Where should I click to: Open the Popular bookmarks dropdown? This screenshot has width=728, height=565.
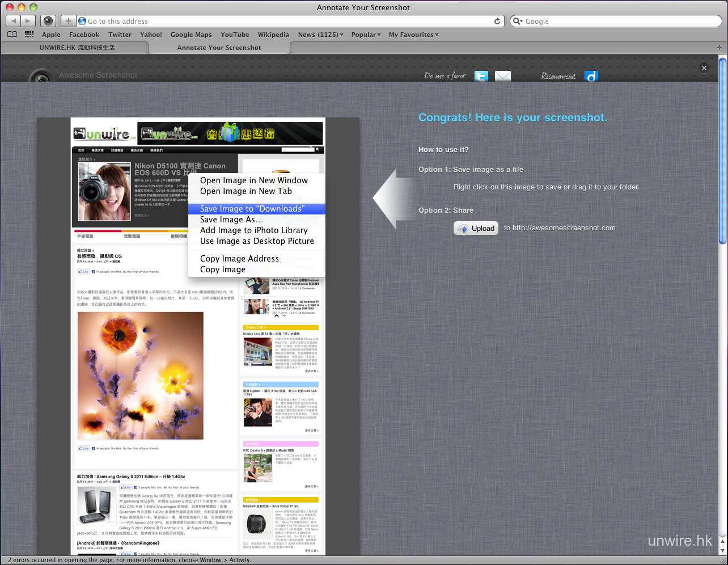point(366,35)
